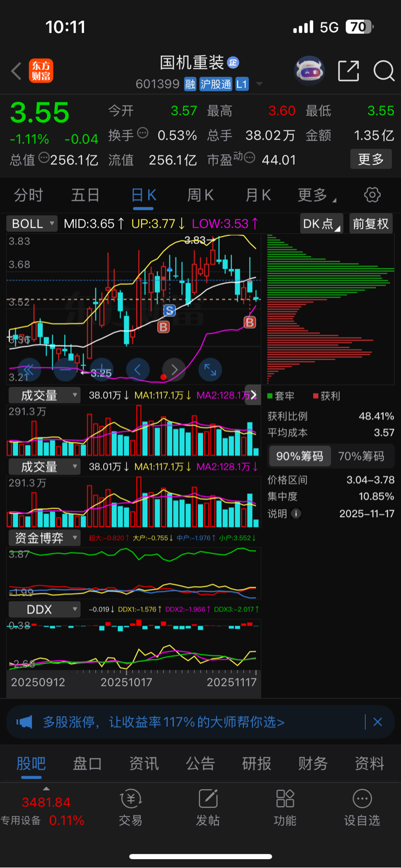Switch to 分时 tab
This screenshot has height=868, width=401.
click(28, 195)
